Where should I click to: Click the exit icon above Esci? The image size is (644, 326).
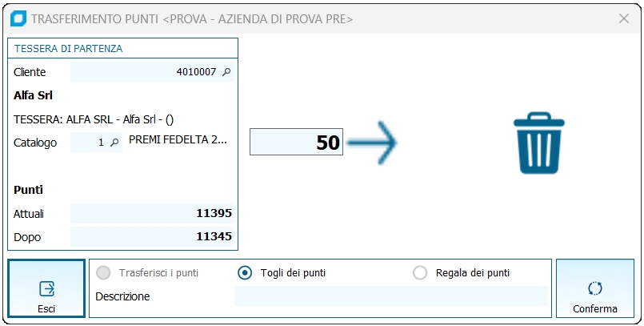tap(46, 288)
